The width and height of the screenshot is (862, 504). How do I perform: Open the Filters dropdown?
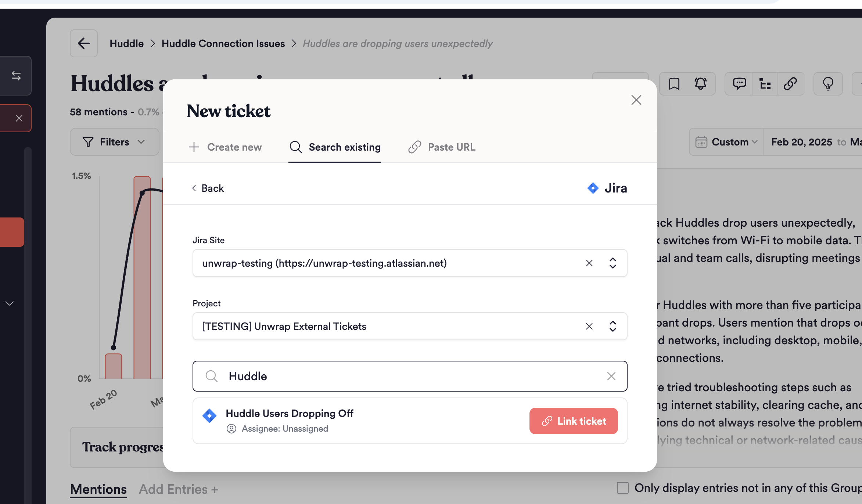(114, 142)
